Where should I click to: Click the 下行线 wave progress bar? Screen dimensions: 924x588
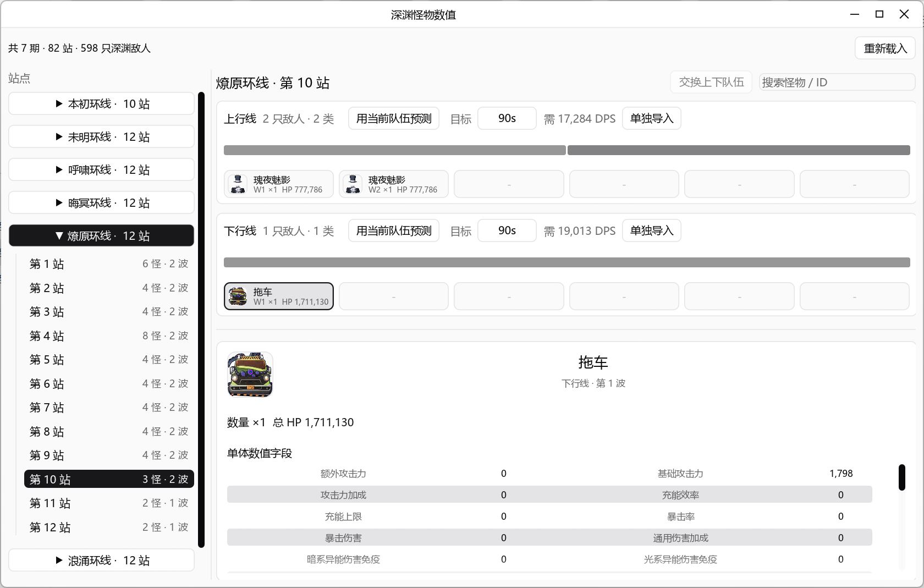point(567,262)
